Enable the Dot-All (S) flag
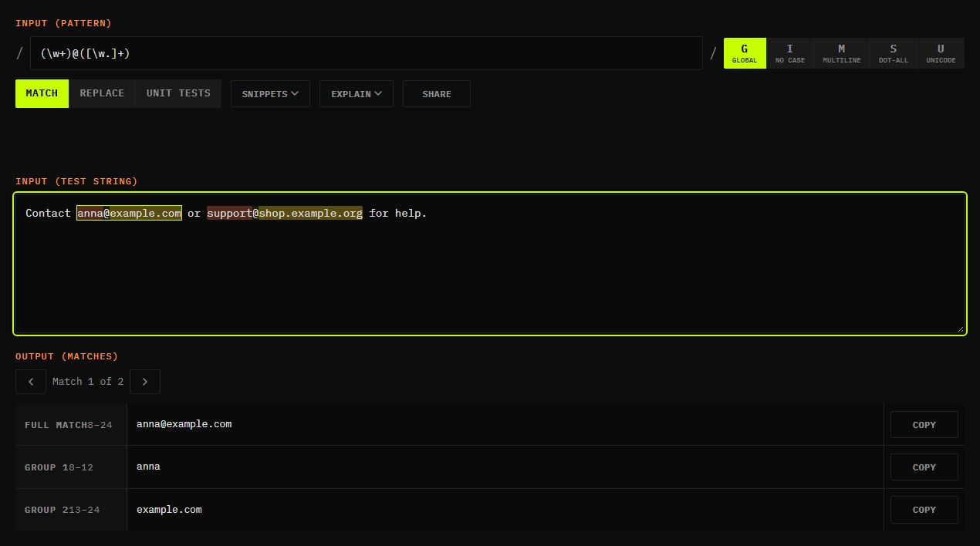 tap(893, 53)
